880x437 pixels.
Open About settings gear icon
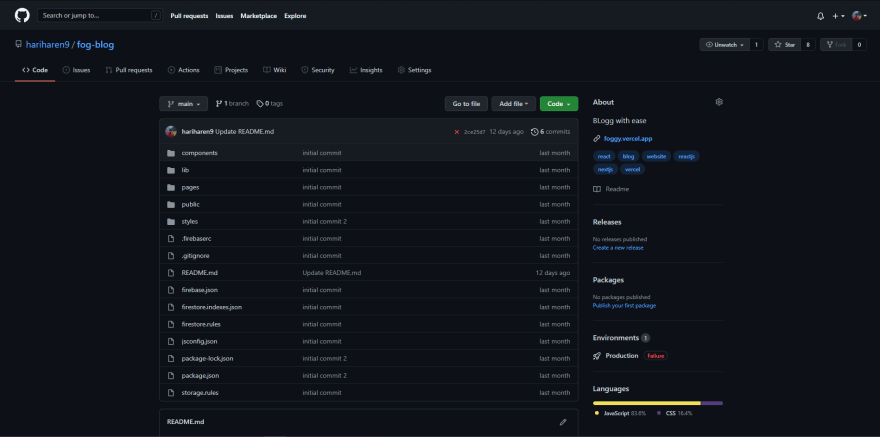click(x=719, y=102)
